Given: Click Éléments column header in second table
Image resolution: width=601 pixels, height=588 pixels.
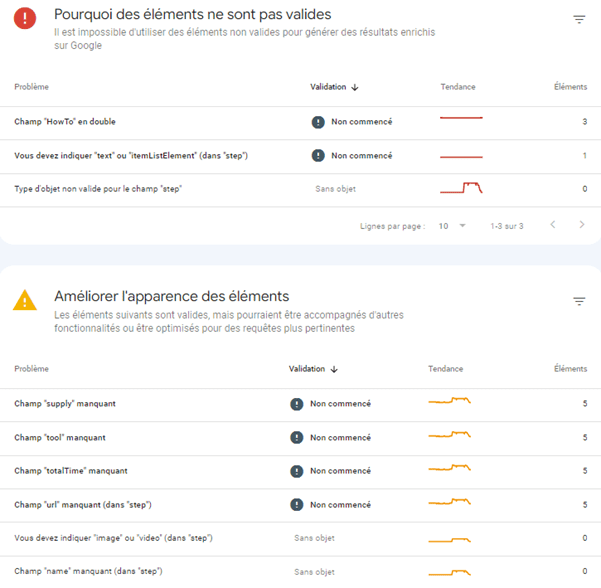Looking at the screenshot, I should [570, 369].
